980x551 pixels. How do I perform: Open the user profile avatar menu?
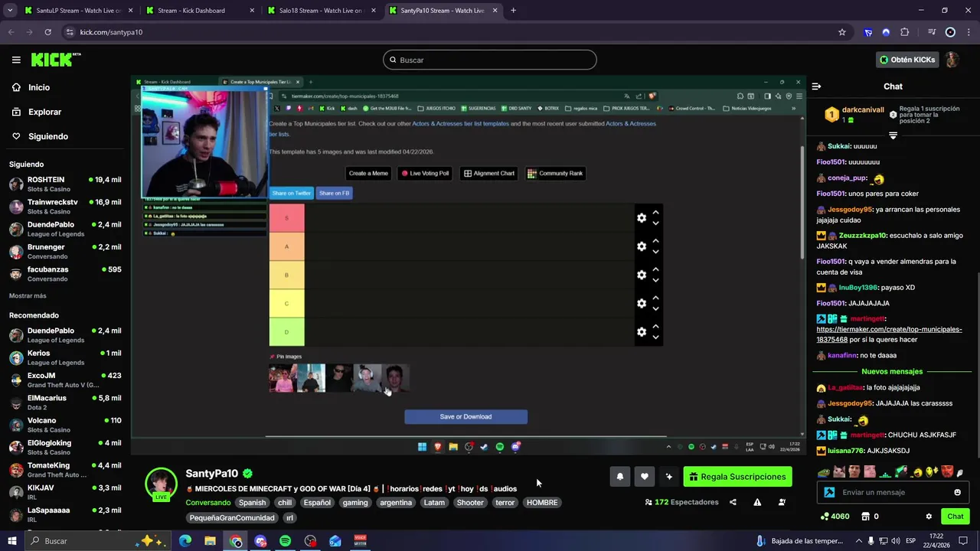[952, 60]
